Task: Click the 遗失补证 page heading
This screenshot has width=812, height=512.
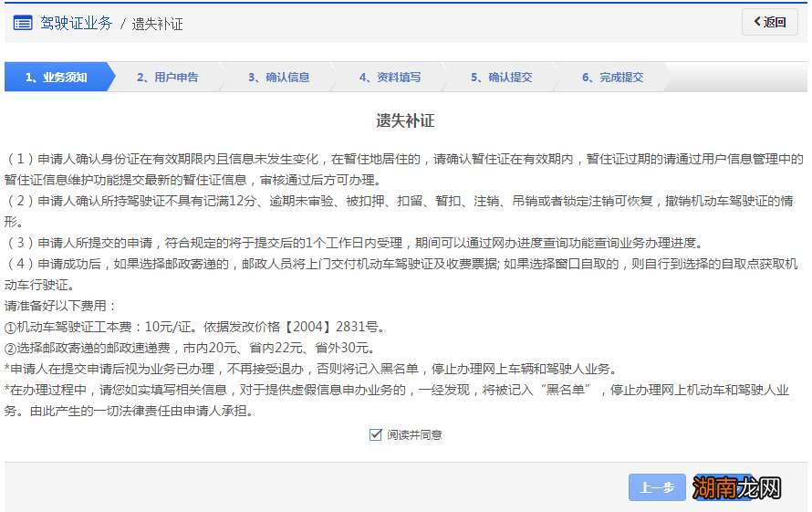Action: pos(405,120)
